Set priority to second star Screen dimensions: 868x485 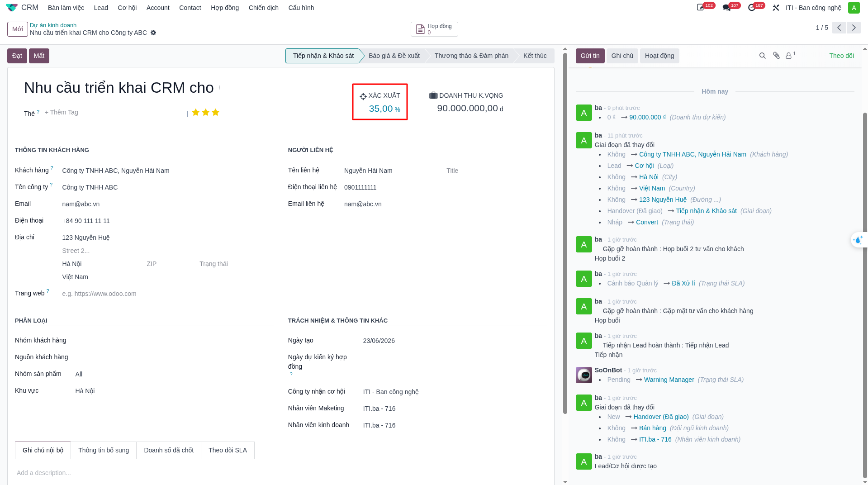click(x=205, y=112)
